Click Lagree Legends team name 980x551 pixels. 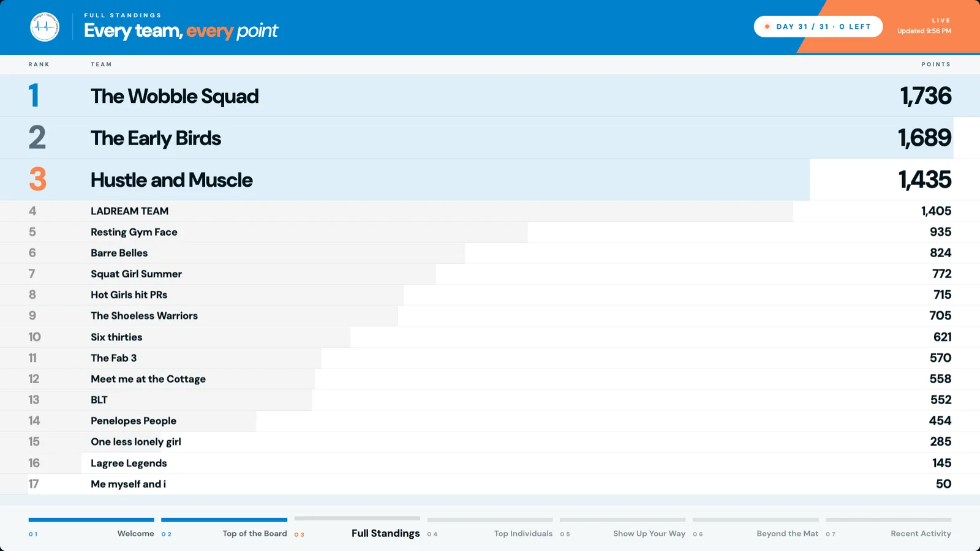click(x=129, y=463)
